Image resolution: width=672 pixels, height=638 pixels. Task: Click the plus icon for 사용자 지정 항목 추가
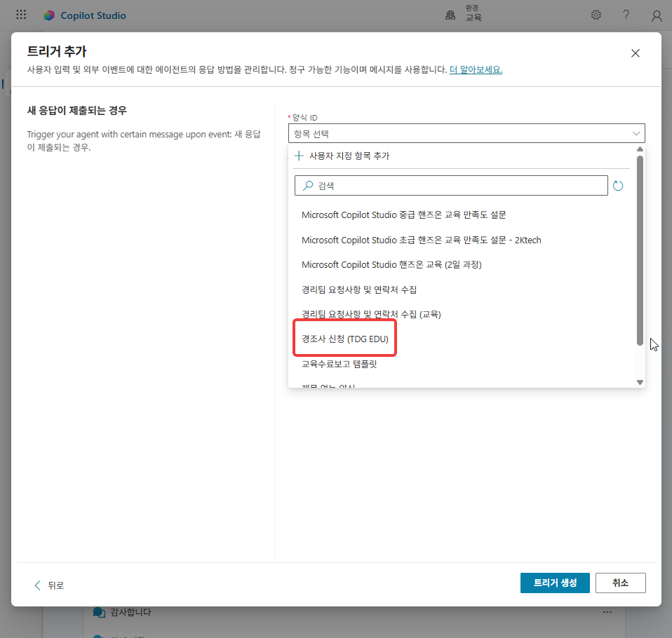pos(299,156)
